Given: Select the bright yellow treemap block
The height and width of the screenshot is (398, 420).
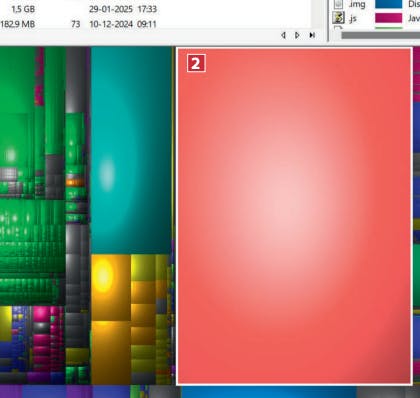Looking at the screenshot, I should pyautogui.click(x=110, y=287).
